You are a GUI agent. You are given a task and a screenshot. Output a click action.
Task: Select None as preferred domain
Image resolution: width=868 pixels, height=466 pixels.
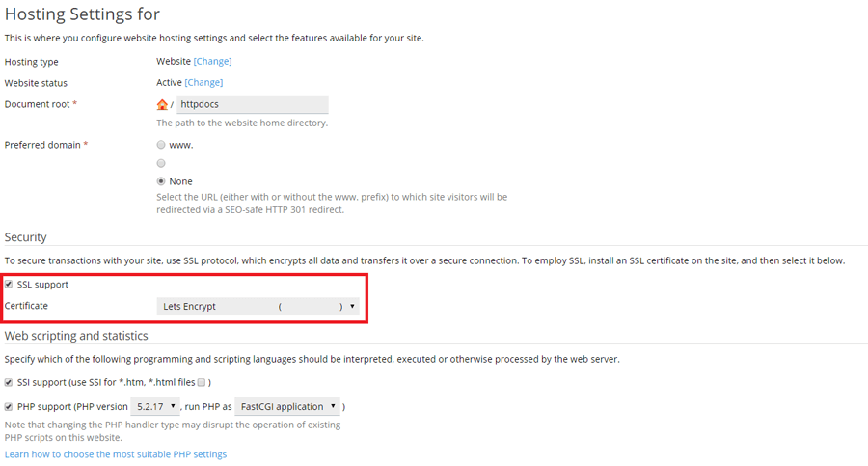click(x=161, y=181)
